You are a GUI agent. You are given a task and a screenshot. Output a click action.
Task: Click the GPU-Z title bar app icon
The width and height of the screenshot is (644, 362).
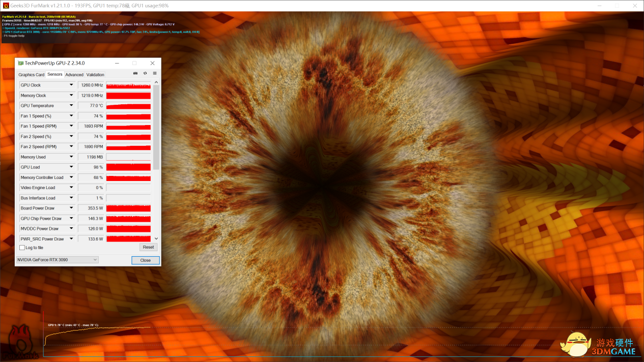tap(21, 63)
